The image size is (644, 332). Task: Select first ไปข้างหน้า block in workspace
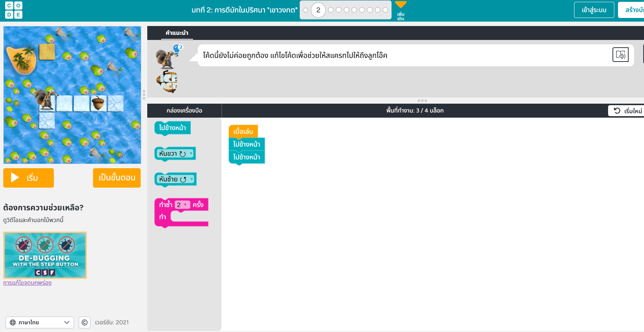tap(247, 144)
